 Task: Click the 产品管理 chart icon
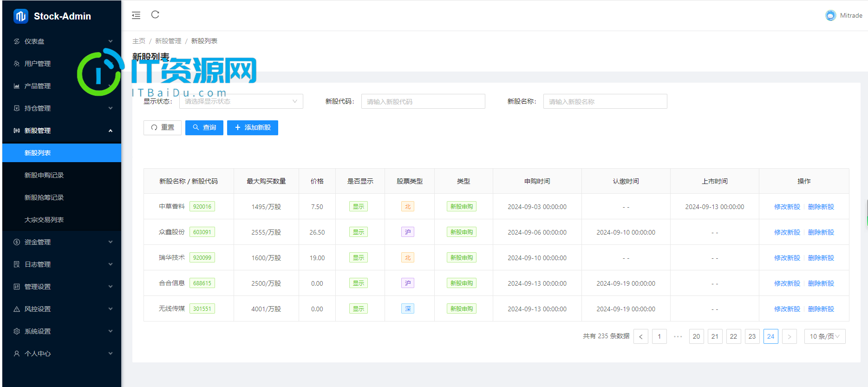pyautogui.click(x=17, y=86)
